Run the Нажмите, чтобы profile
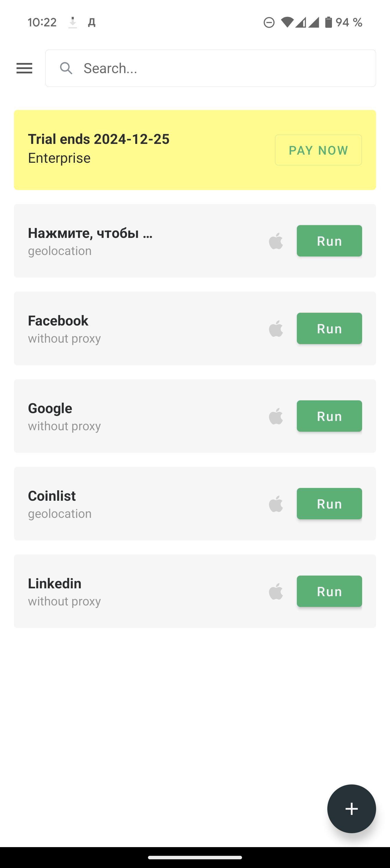Viewport: 390px width, 868px height. tap(329, 241)
